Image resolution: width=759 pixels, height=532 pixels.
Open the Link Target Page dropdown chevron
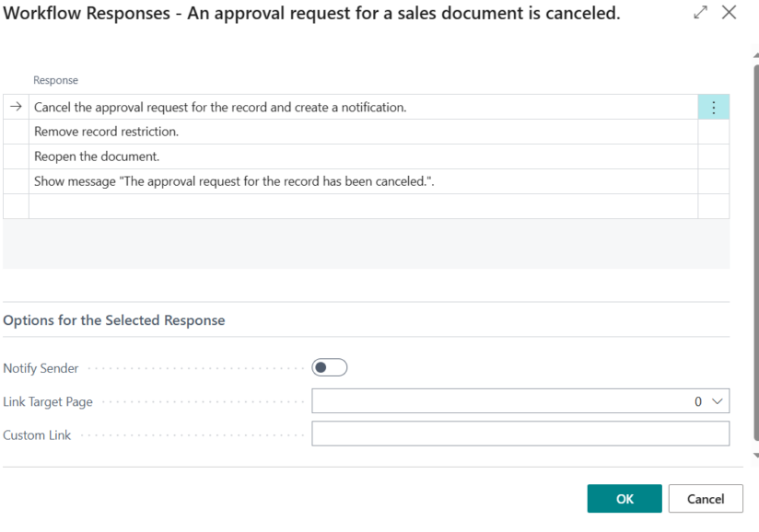click(x=718, y=400)
